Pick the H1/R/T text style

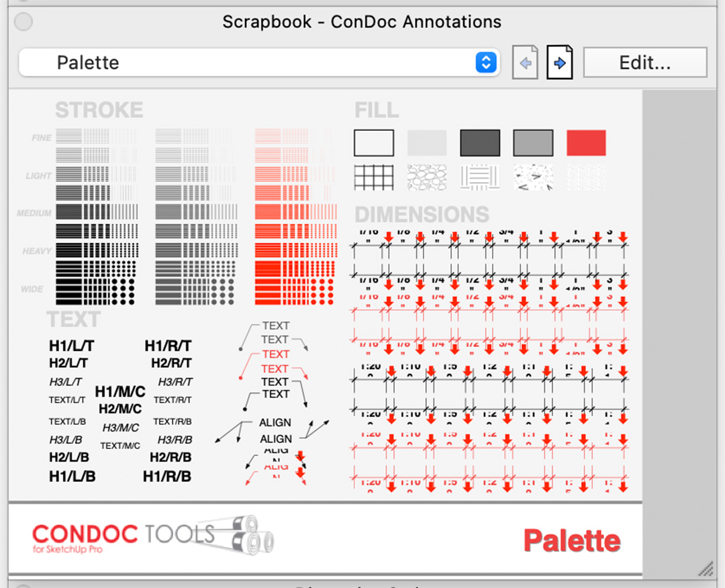168,346
